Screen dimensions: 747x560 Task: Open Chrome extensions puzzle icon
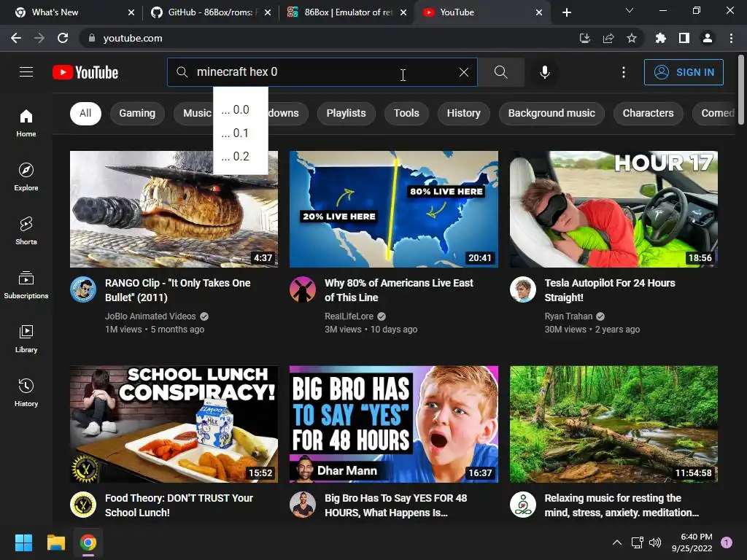[x=660, y=38]
